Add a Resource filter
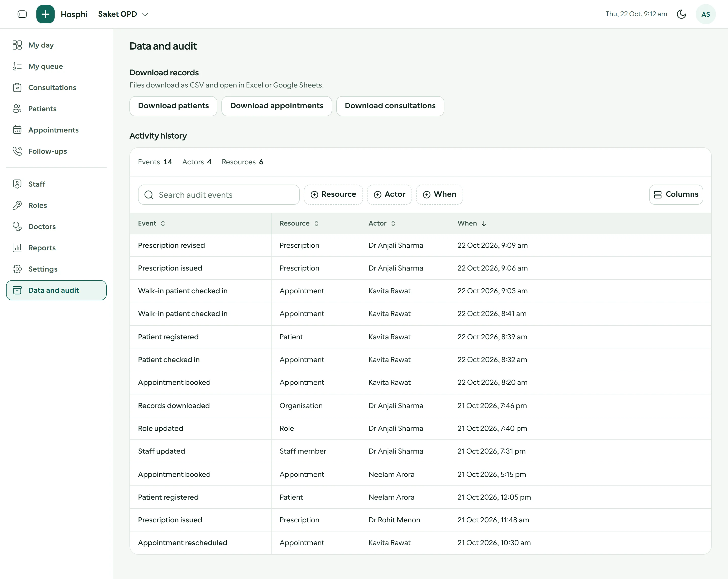This screenshot has width=728, height=579. [x=333, y=195]
